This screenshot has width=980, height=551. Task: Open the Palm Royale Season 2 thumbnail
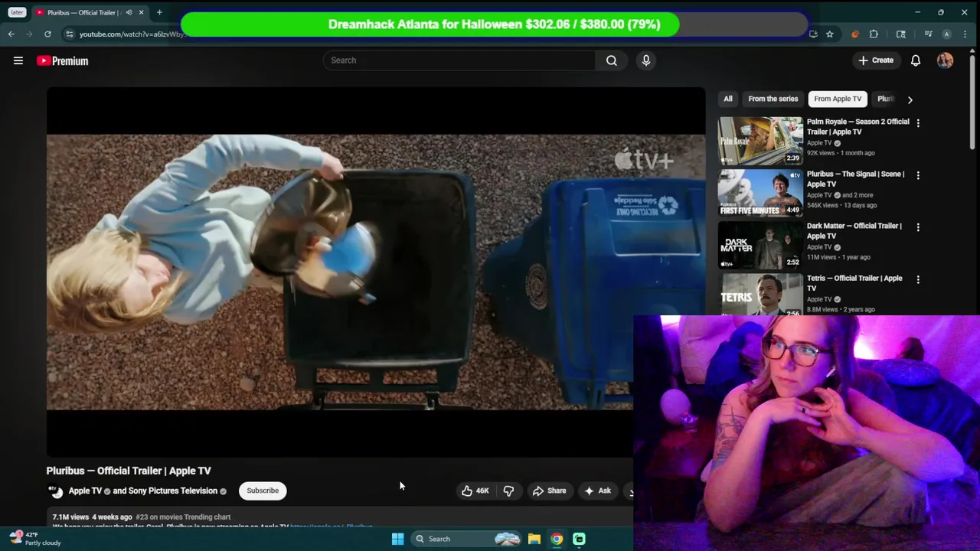760,141
